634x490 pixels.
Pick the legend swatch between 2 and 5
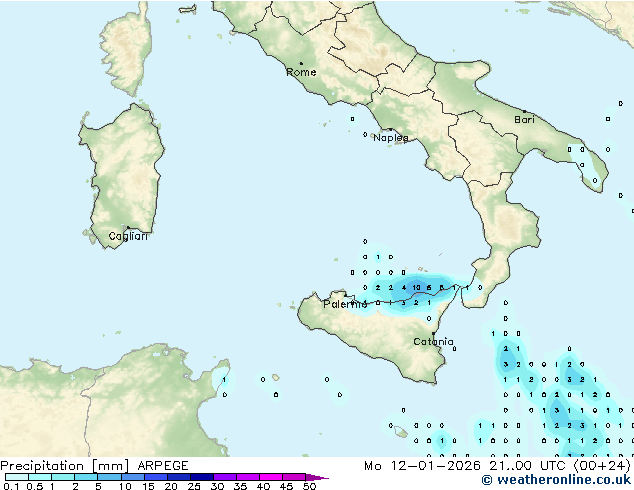[x=86, y=477]
